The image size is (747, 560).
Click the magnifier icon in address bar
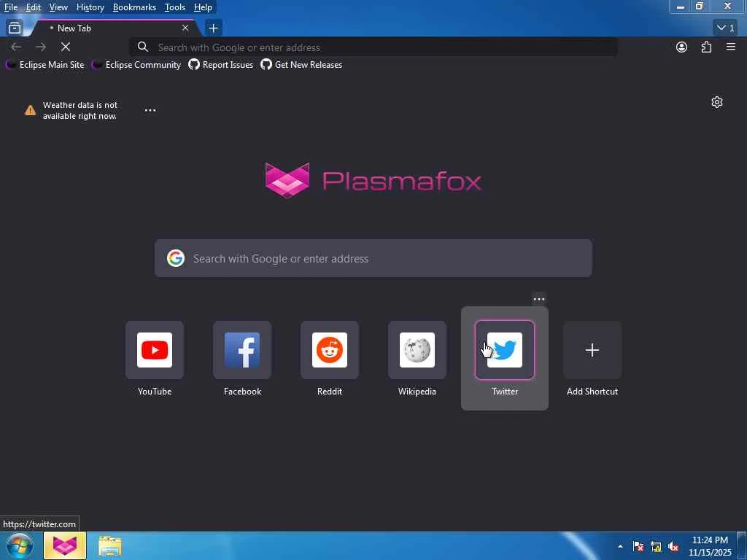pos(142,47)
